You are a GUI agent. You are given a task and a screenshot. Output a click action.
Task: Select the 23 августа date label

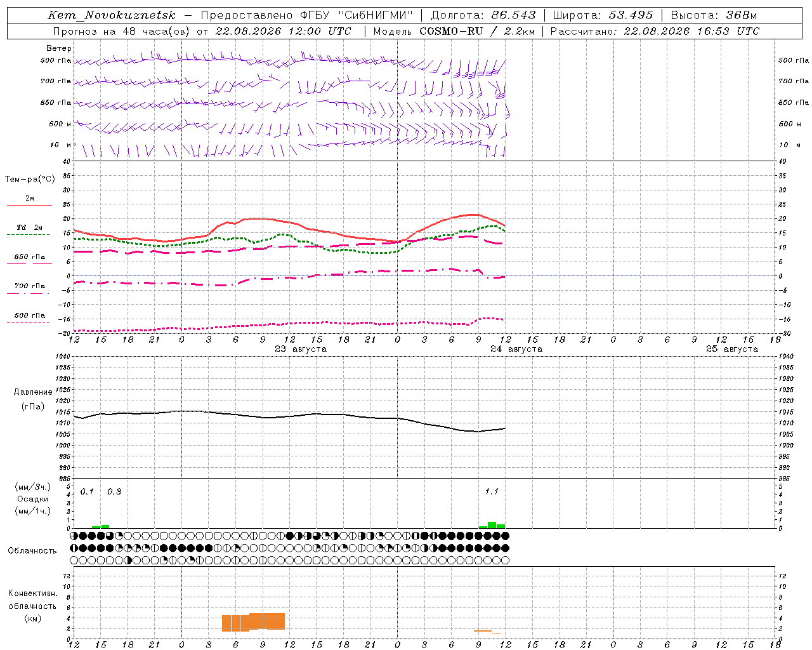tap(301, 349)
